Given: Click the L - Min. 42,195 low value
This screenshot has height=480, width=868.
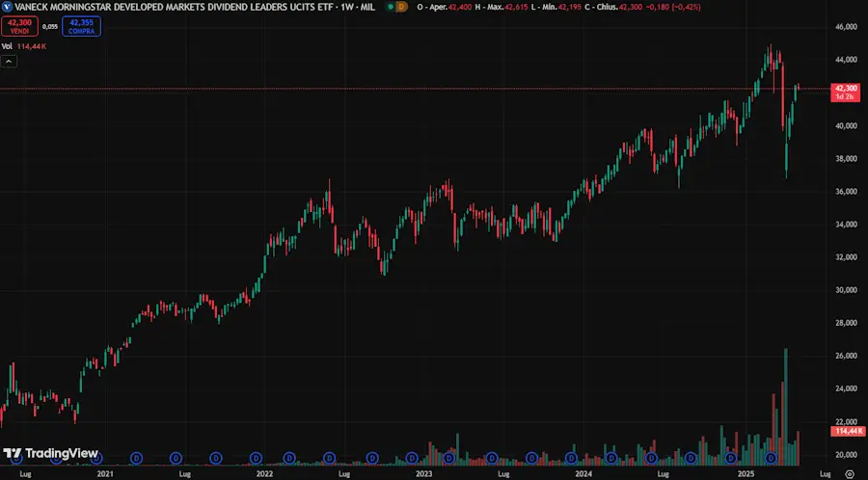Looking at the screenshot, I should [555, 7].
